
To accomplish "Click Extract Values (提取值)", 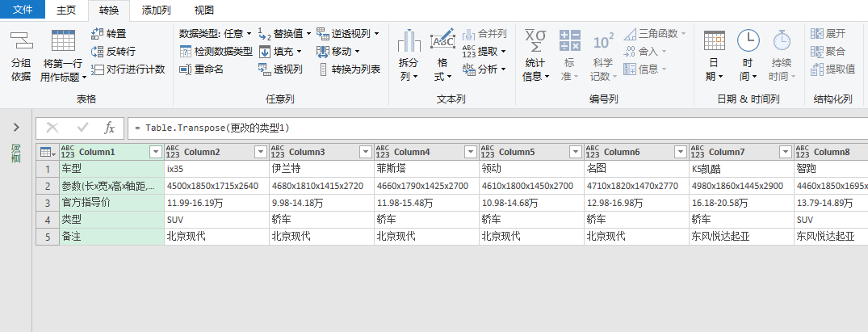I will [833, 69].
